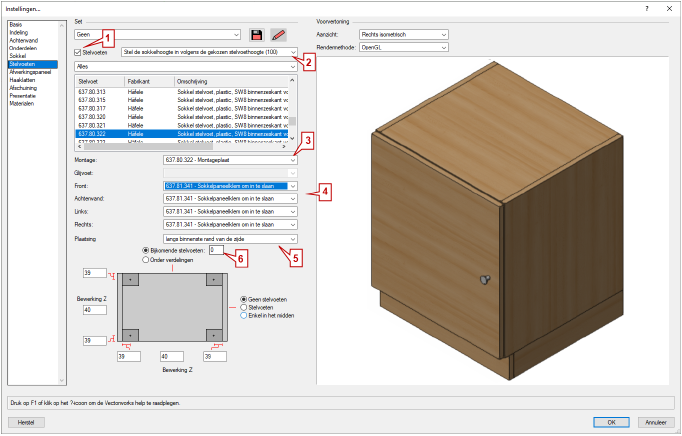Select Achterwand in the left category list

click(x=23, y=40)
